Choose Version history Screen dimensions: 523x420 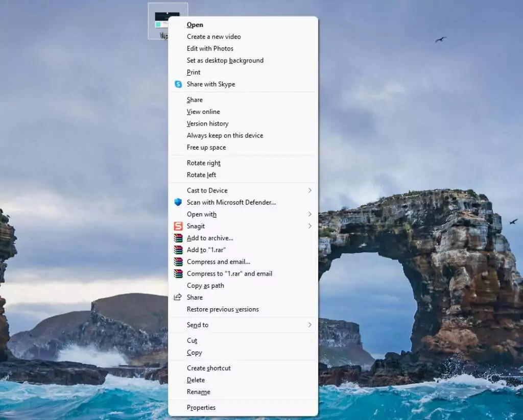[x=207, y=123]
